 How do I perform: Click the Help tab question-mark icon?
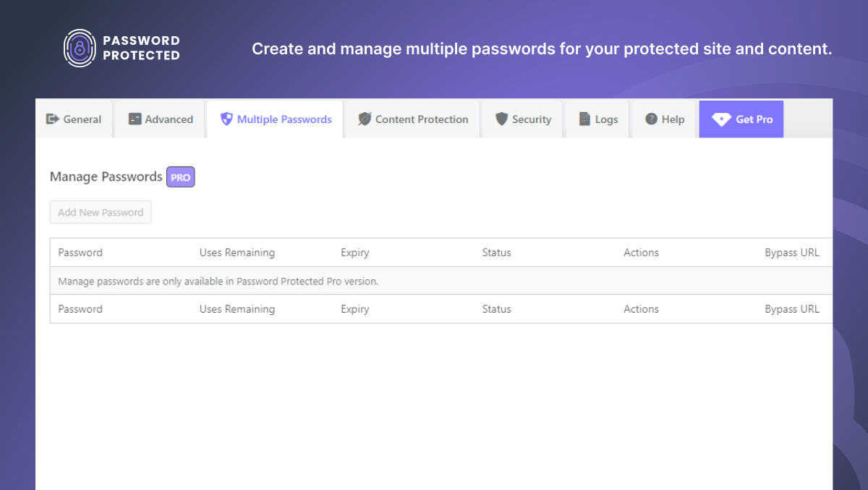(651, 119)
